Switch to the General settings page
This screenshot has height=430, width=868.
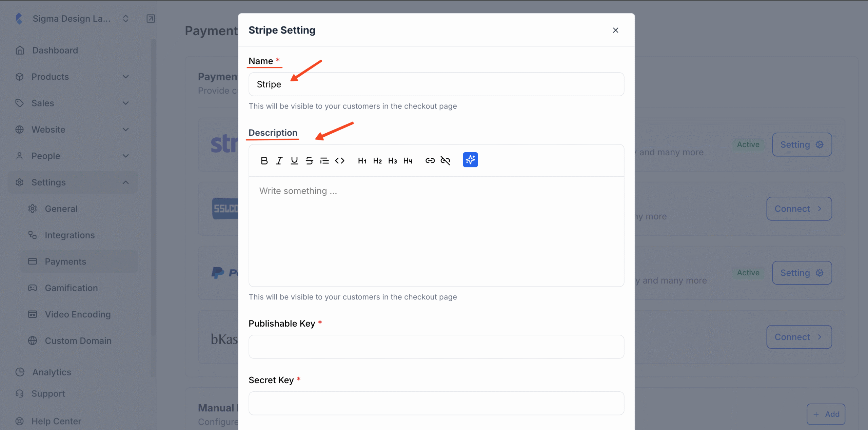(x=61, y=209)
